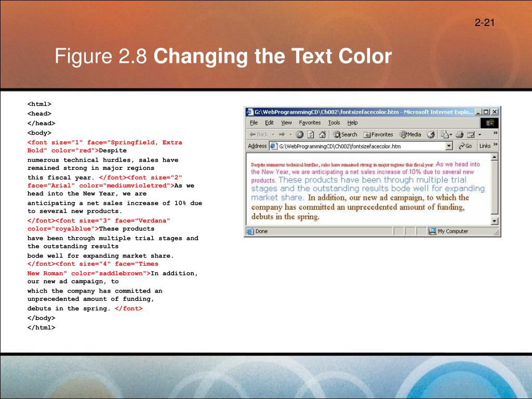Click the Print toolbar icon
This screenshot has height=399, width=532.
pos(459,135)
